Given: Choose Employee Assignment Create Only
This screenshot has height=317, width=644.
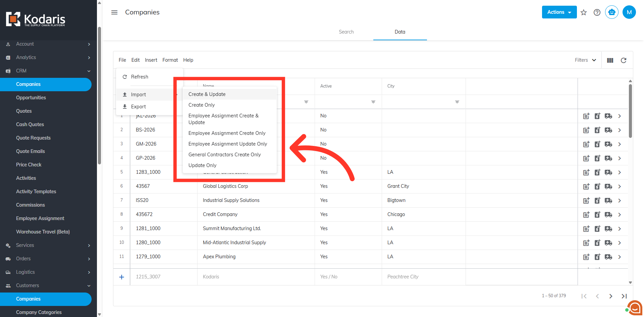Looking at the screenshot, I should tap(230, 133).
